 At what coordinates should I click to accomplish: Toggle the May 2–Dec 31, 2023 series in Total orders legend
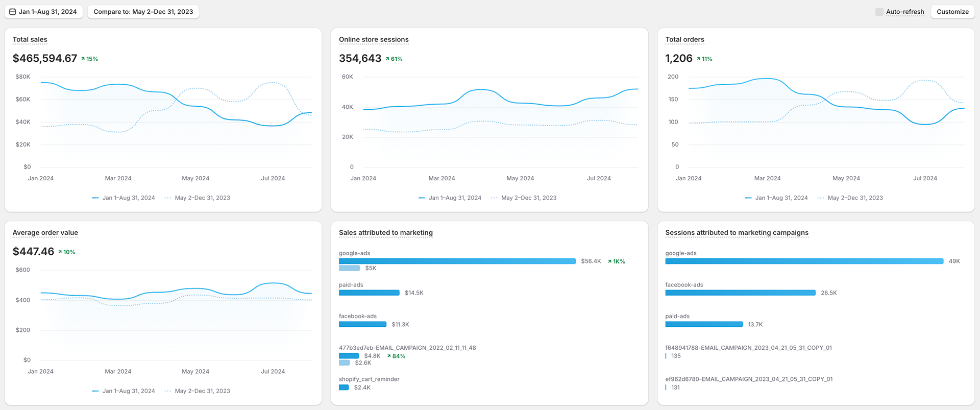click(x=850, y=198)
